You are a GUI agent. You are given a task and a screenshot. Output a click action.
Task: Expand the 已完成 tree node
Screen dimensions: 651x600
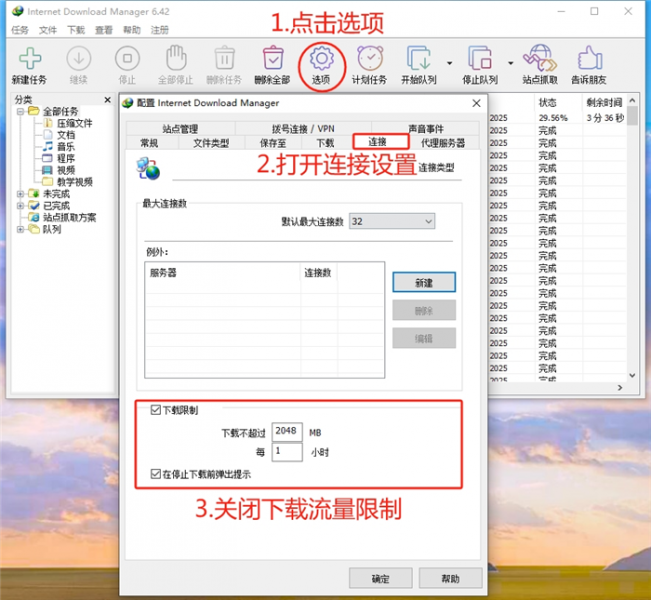[x=20, y=206]
